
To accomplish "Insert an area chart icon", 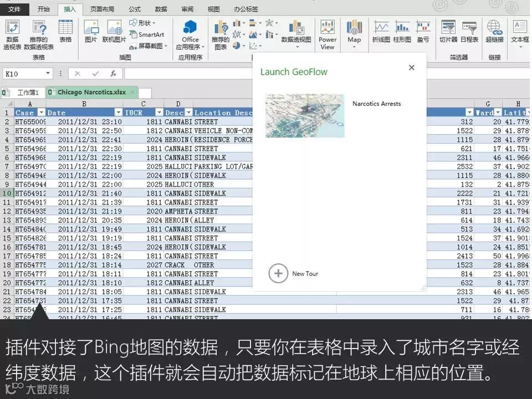I will click(255, 34).
